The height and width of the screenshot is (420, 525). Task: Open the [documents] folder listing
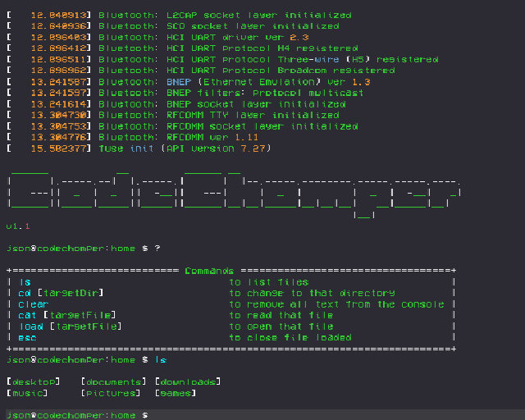point(113,381)
